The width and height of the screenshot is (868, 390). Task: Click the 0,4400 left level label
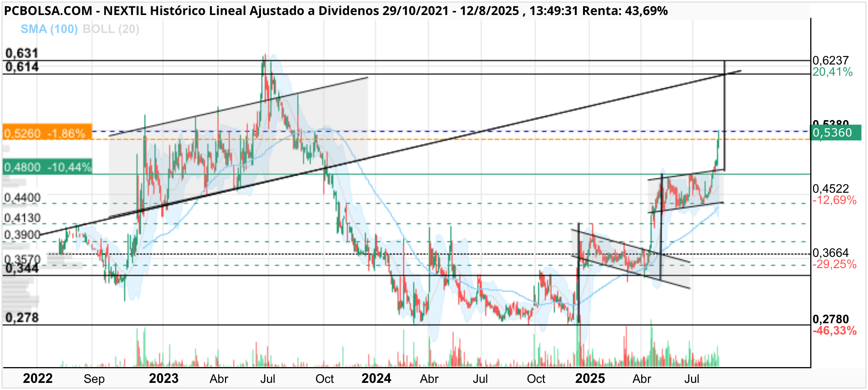click(x=22, y=198)
